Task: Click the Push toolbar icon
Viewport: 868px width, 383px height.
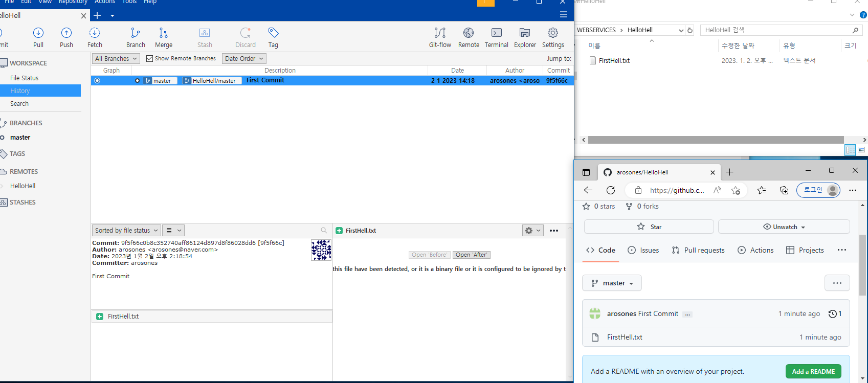Action: click(x=66, y=37)
